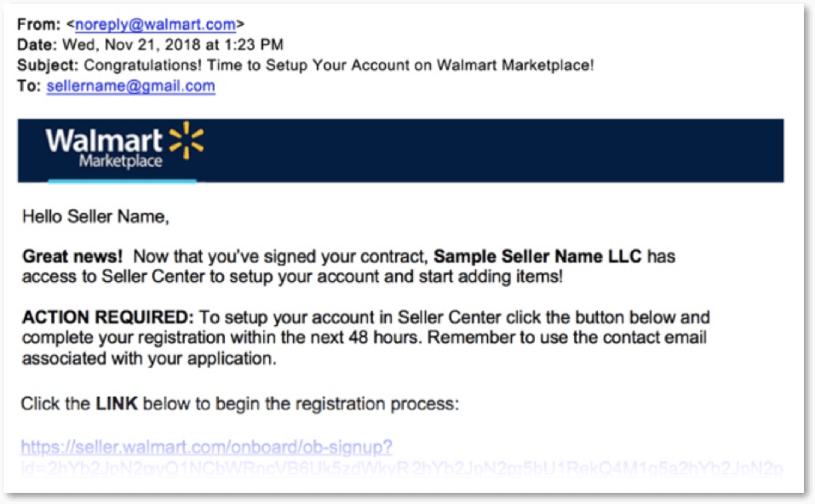Click the Marketplace text under the logo
Viewport: 815px width, 504px height.
121,161
